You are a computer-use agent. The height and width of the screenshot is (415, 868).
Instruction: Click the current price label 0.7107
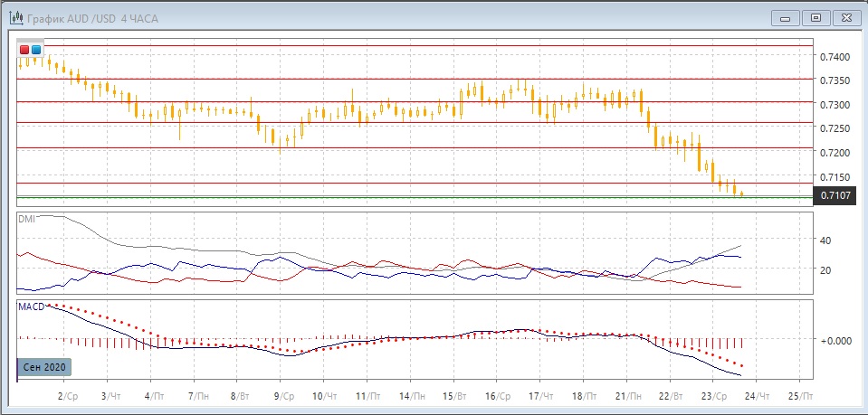coord(834,197)
